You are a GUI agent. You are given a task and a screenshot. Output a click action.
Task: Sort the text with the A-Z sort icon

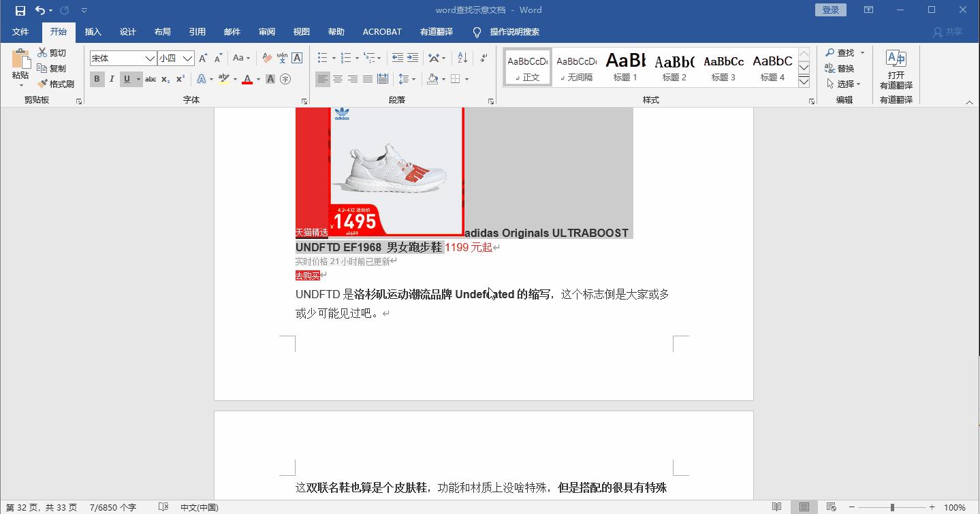coord(461,59)
